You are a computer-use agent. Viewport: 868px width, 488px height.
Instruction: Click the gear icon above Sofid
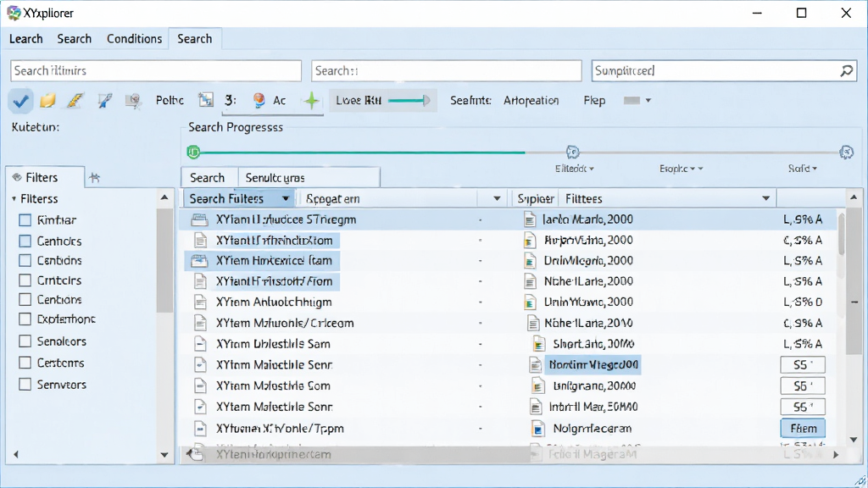[x=847, y=152]
